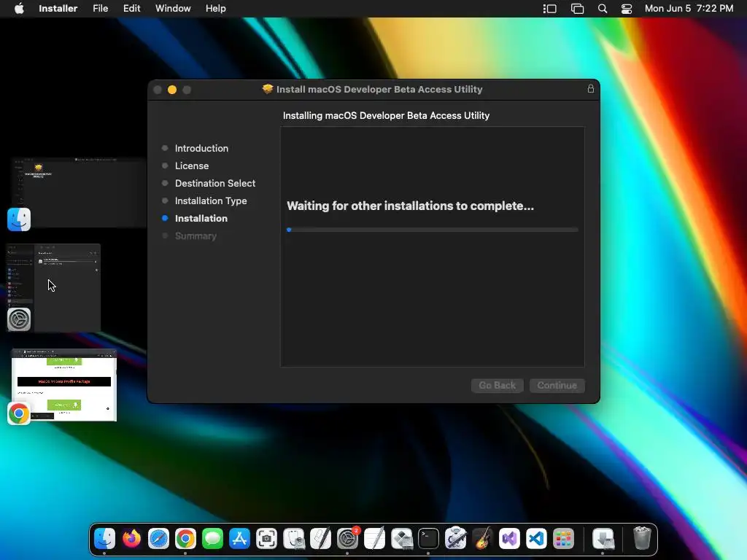Click the date and time in menu bar

coord(689,9)
